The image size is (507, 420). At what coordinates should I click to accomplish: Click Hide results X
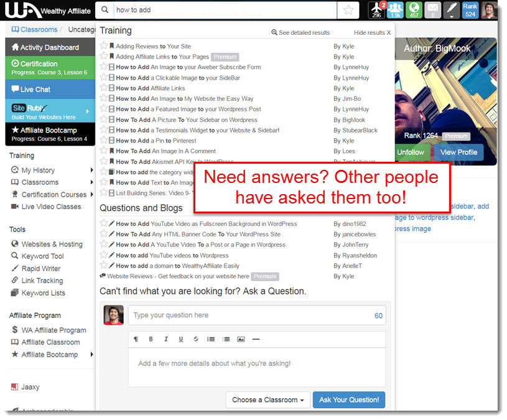[372, 32]
